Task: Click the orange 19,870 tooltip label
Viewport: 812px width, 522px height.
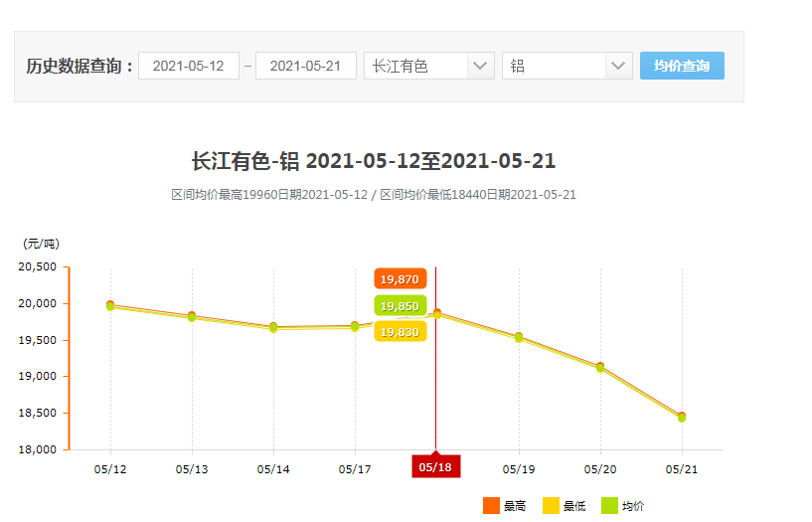Action: click(x=401, y=279)
